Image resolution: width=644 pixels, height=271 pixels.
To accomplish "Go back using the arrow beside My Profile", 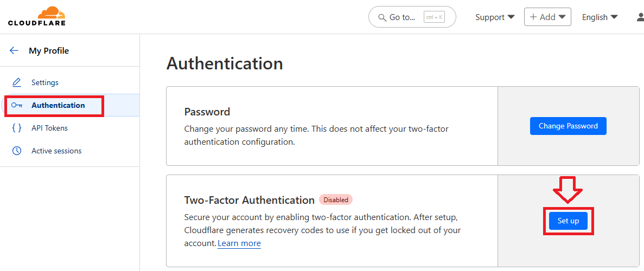I will [x=14, y=50].
